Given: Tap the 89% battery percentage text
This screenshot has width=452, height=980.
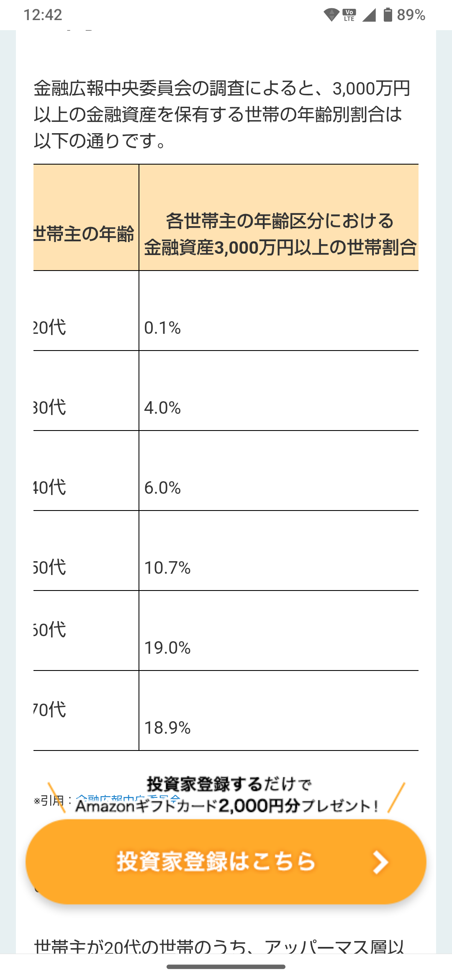Looking at the screenshot, I should (411, 15).
